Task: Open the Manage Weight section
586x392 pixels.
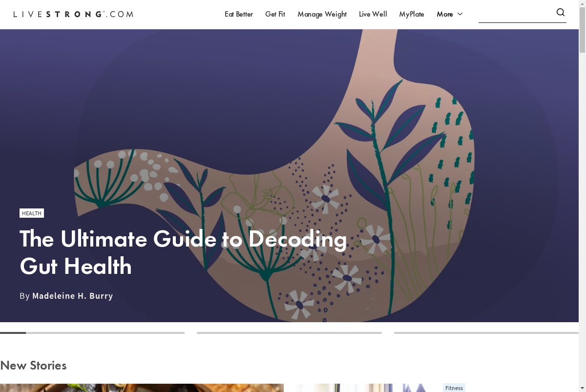Action: pos(322,14)
